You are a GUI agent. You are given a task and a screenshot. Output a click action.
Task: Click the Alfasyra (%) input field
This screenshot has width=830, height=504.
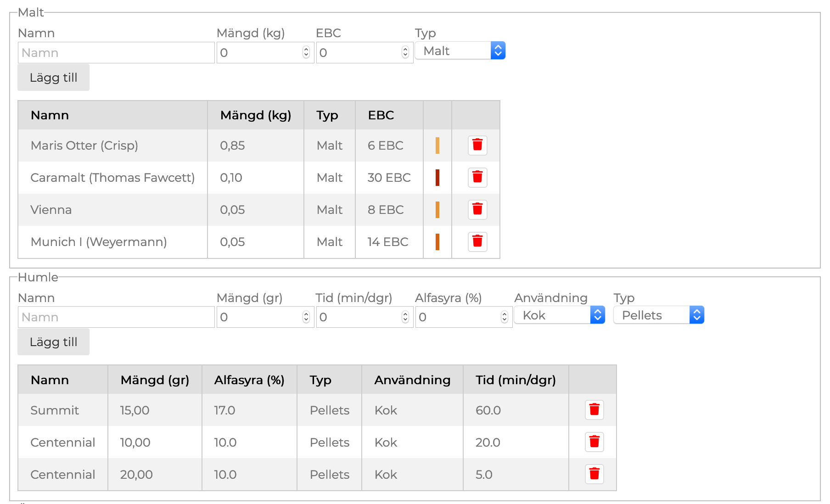click(458, 317)
